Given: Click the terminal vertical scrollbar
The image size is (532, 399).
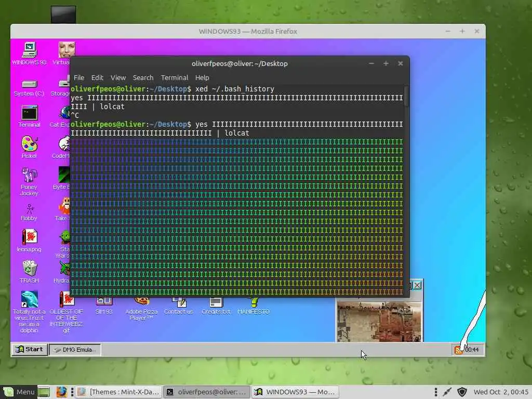Looking at the screenshot, I should click(x=406, y=96).
